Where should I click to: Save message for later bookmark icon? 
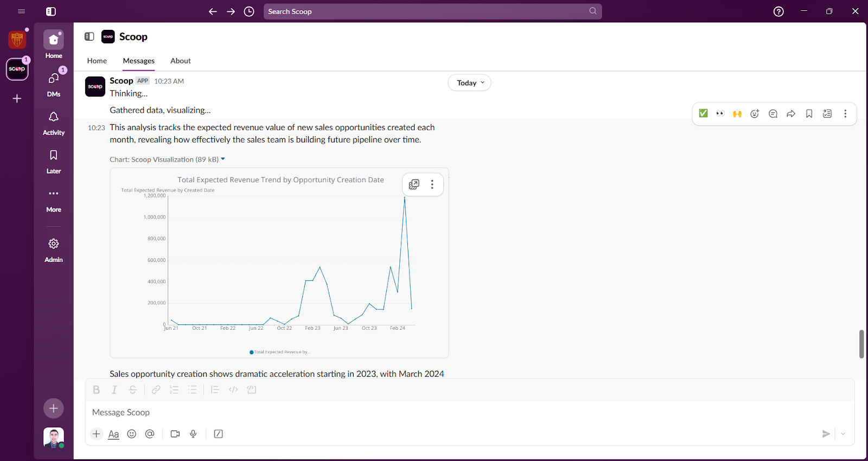(x=809, y=113)
